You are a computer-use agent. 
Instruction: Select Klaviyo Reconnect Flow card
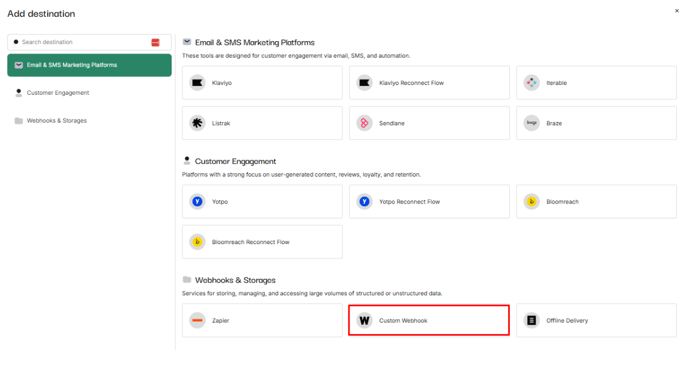pyautogui.click(x=429, y=82)
